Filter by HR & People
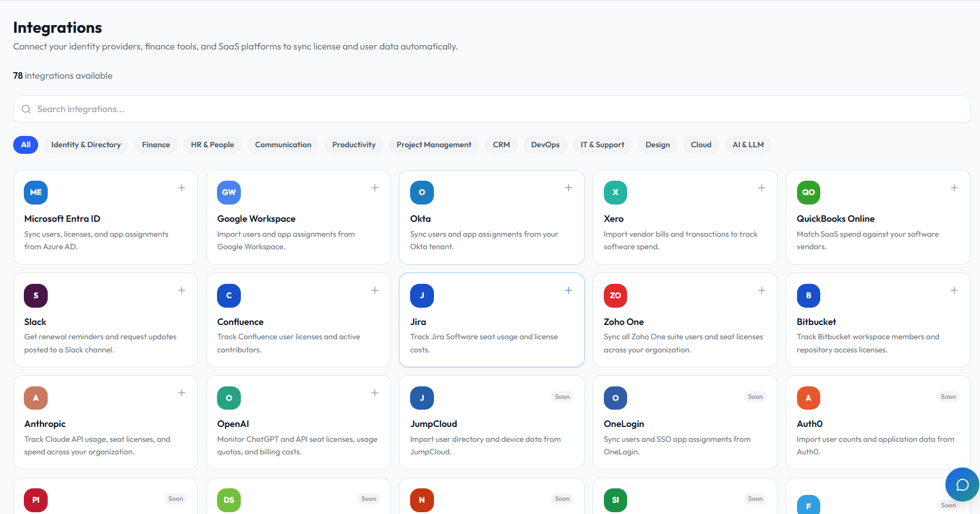980x514 pixels. coord(212,145)
